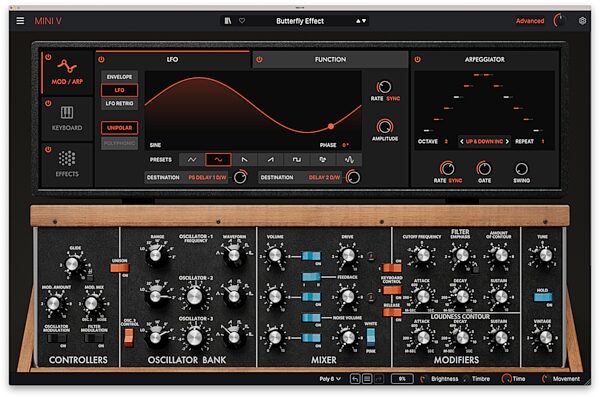Switch to the Function tab

point(330,60)
